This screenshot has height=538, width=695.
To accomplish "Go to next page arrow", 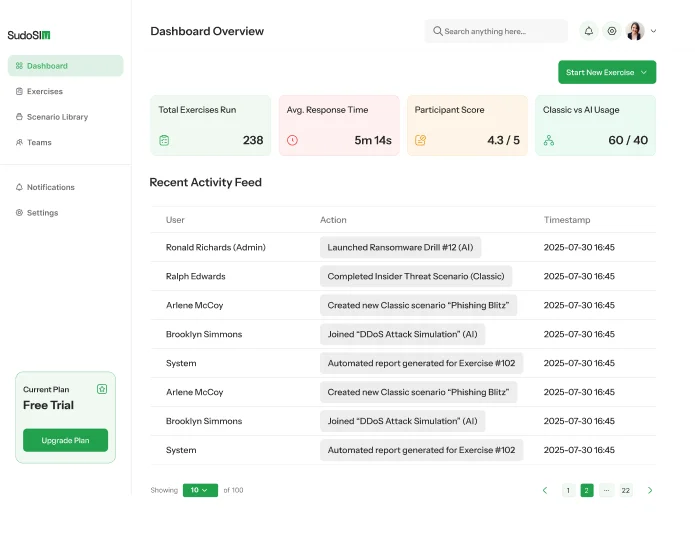I will (x=650, y=490).
